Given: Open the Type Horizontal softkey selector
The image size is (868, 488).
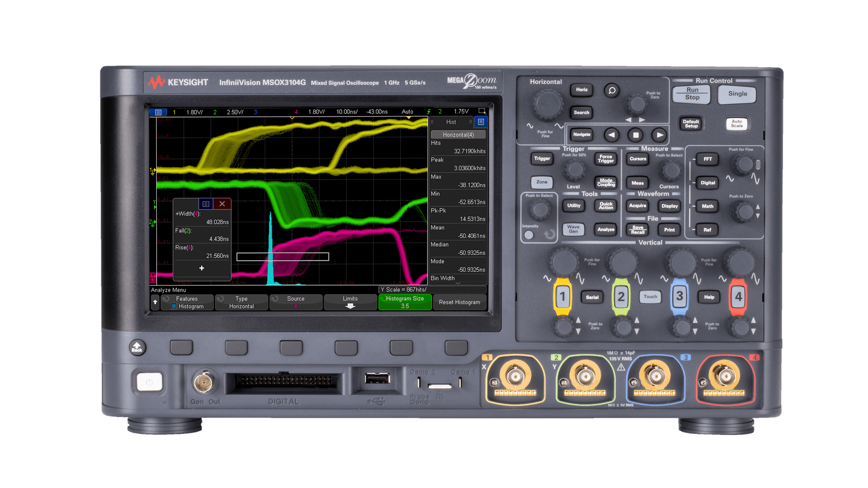Looking at the screenshot, I should 241,302.
